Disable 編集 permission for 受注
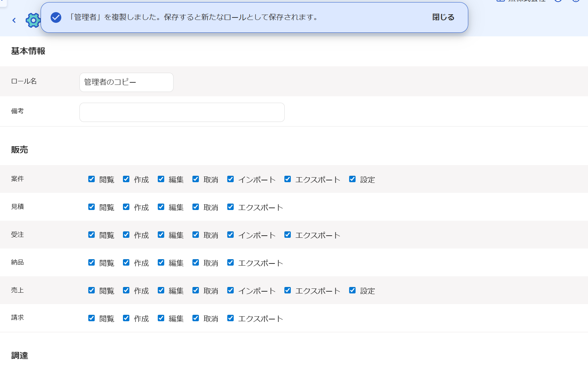Screen dimensions: 588x369 tap(161, 235)
